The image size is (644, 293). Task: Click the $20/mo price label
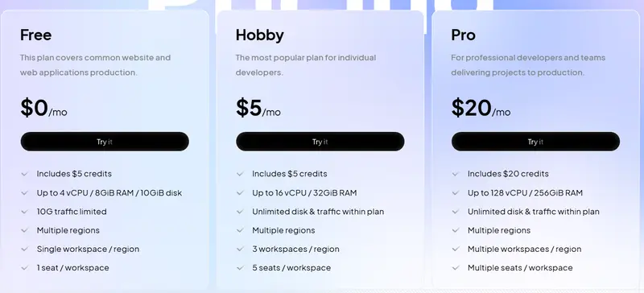[481, 108]
